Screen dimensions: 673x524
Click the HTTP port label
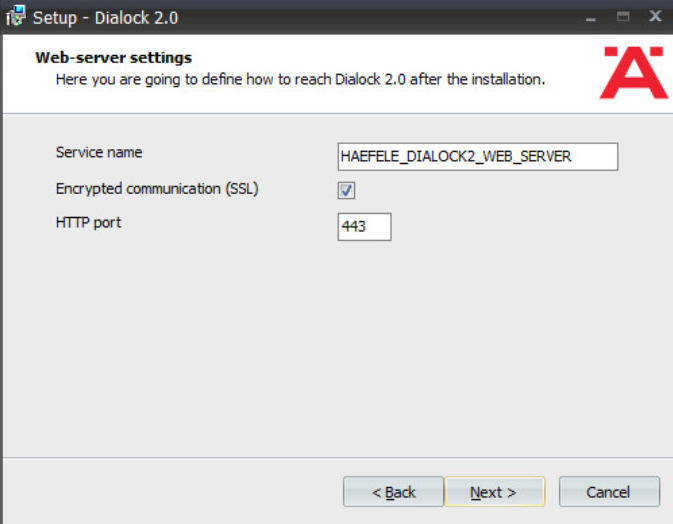click(89, 223)
